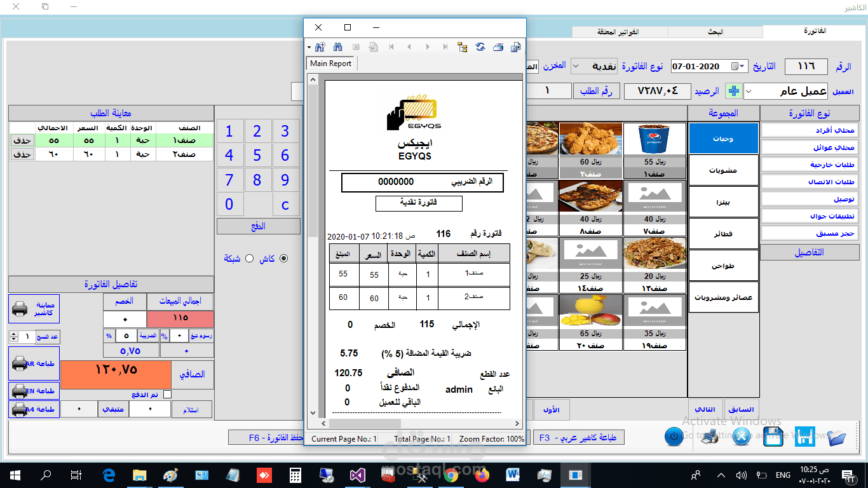Check the تم الدفع checkbox
Viewport: 868px width, 488px height.
pos(168,395)
